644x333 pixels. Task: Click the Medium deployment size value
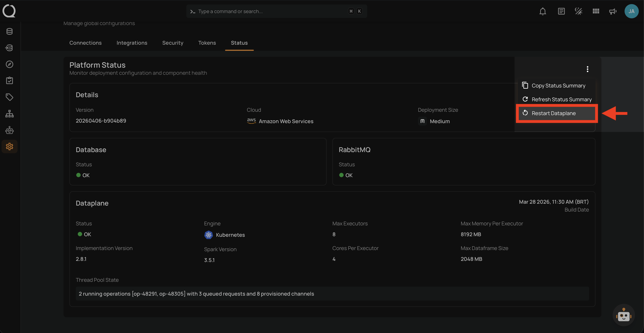[439, 121]
